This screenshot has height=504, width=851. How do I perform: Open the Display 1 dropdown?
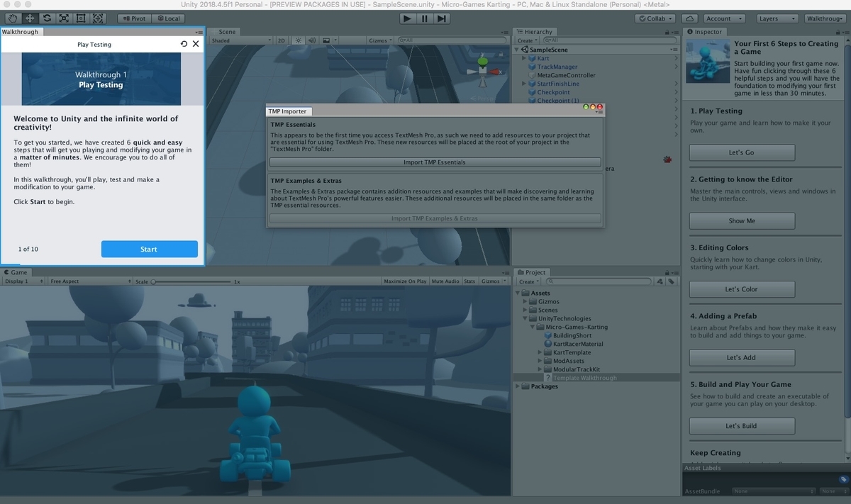point(23,281)
